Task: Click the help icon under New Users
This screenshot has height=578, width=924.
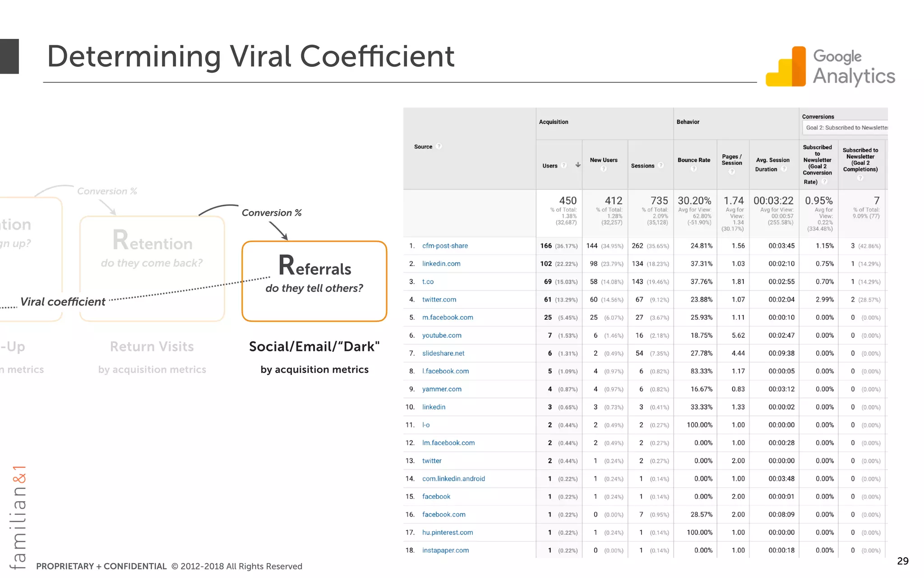Action: (x=604, y=168)
